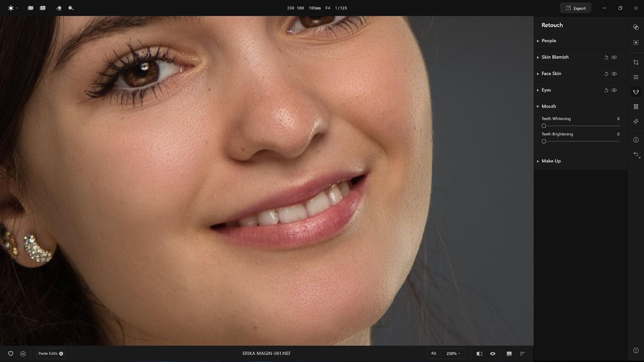Toggle the preview eye icon in bottom bar
This screenshot has width=644, height=362.
click(x=493, y=354)
